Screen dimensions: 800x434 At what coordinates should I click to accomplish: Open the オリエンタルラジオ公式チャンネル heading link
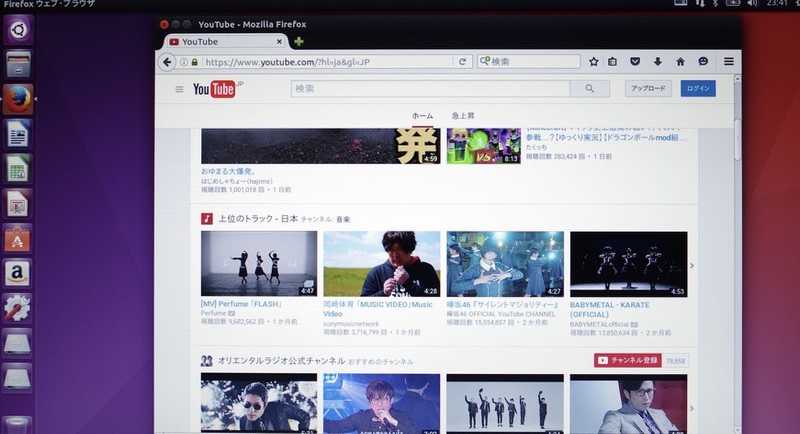282,361
